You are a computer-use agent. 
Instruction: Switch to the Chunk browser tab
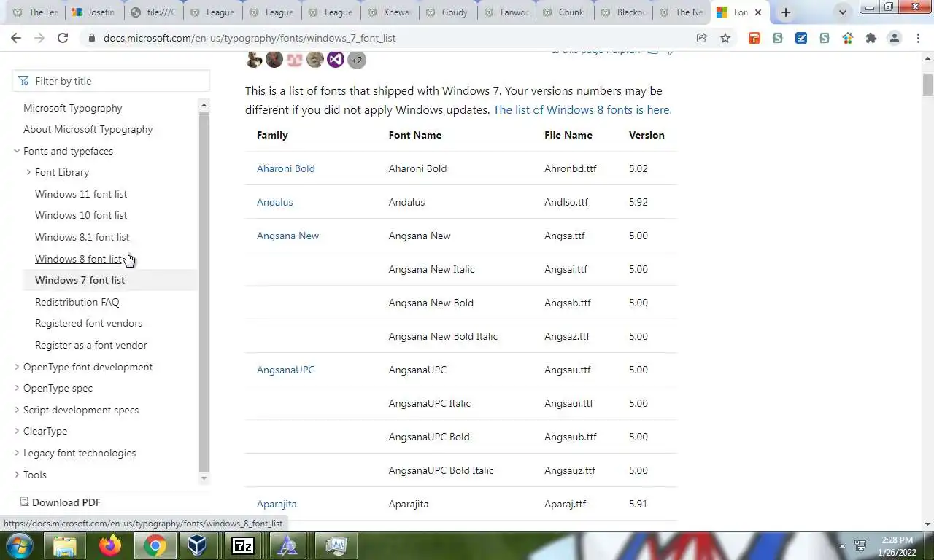[564, 12]
